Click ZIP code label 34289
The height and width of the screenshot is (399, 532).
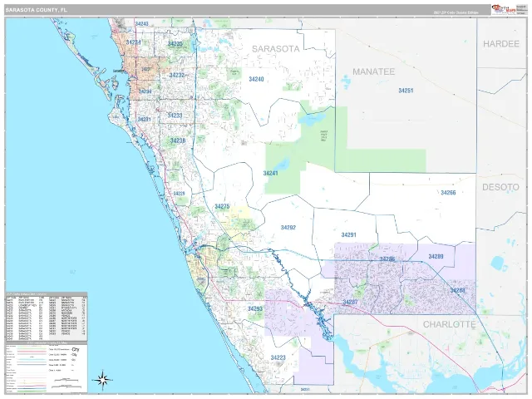point(436,257)
